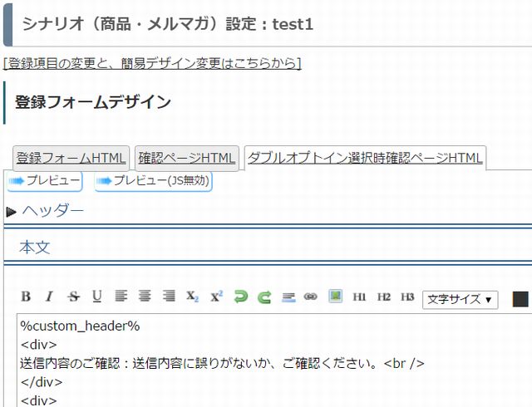Open the dark text color swatch
Image resolution: width=532 pixels, height=407 pixels.
click(520, 299)
